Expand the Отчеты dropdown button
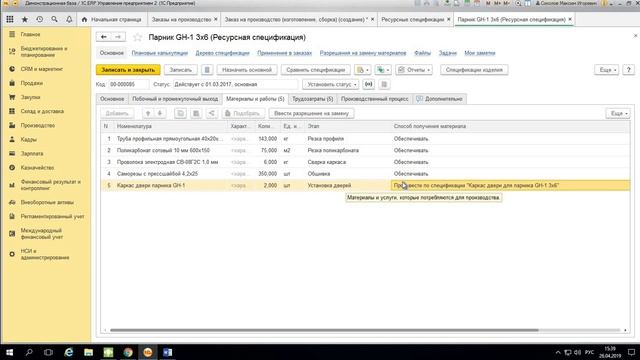This screenshot has width=640, height=360. [413, 70]
